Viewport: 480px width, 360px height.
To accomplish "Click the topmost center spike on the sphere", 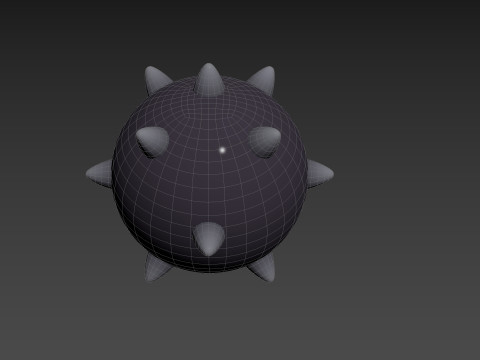I will [x=210, y=80].
